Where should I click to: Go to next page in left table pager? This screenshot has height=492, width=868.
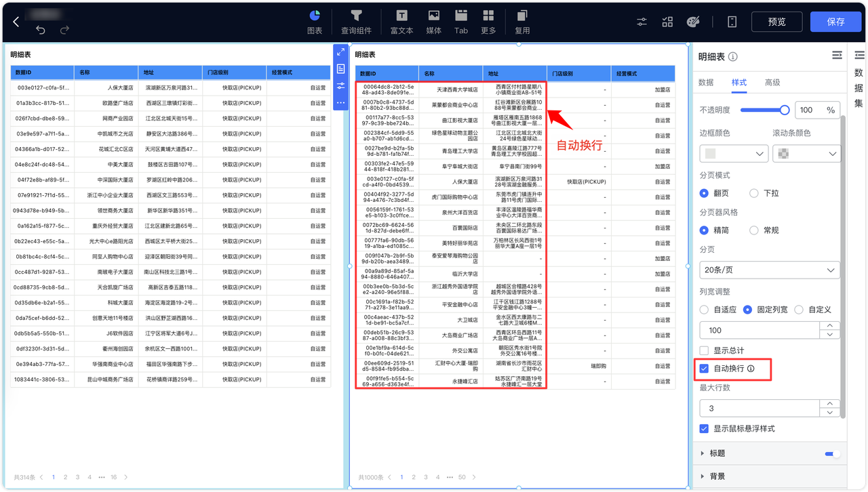tap(126, 477)
